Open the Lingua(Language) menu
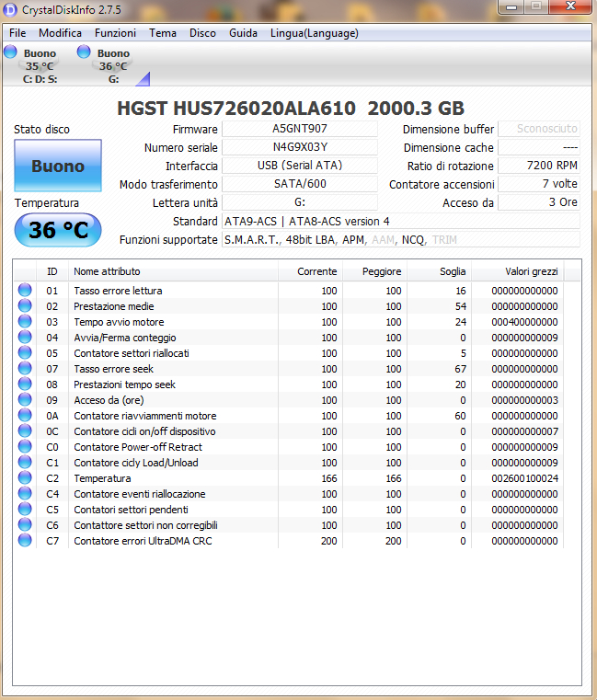 click(314, 33)
